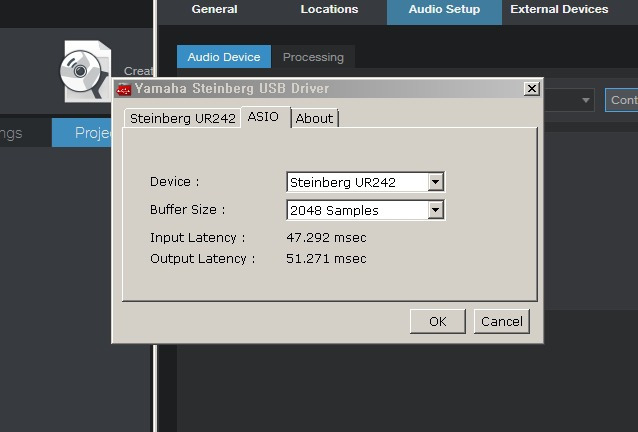Close the Yamaha Steinberg USB Driver window
This screenshot has height=432, width=638.
[531, 89]
